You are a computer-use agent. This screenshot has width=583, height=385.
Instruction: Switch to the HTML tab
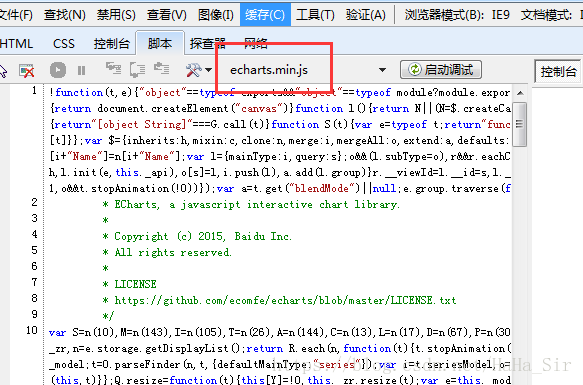(16, 44)
